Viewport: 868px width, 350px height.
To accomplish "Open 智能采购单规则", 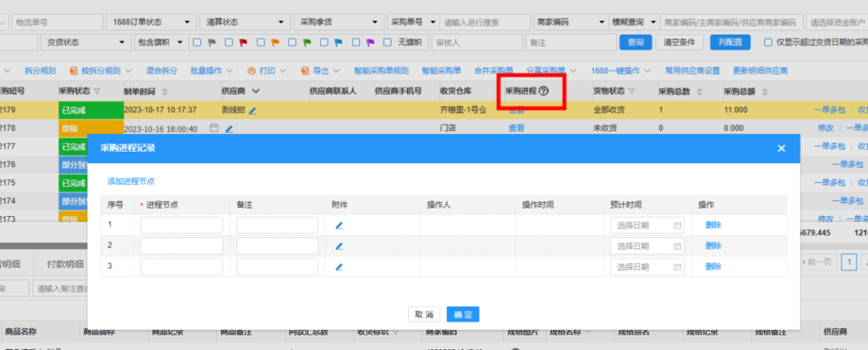I will coord(381,71).
